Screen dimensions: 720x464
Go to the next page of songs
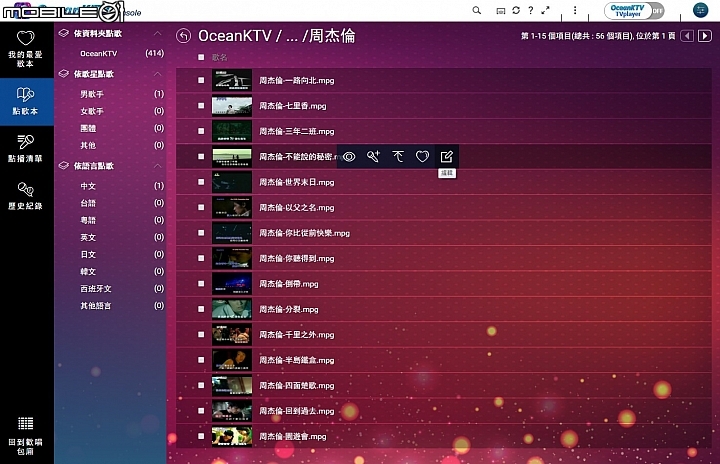[705, 36]
